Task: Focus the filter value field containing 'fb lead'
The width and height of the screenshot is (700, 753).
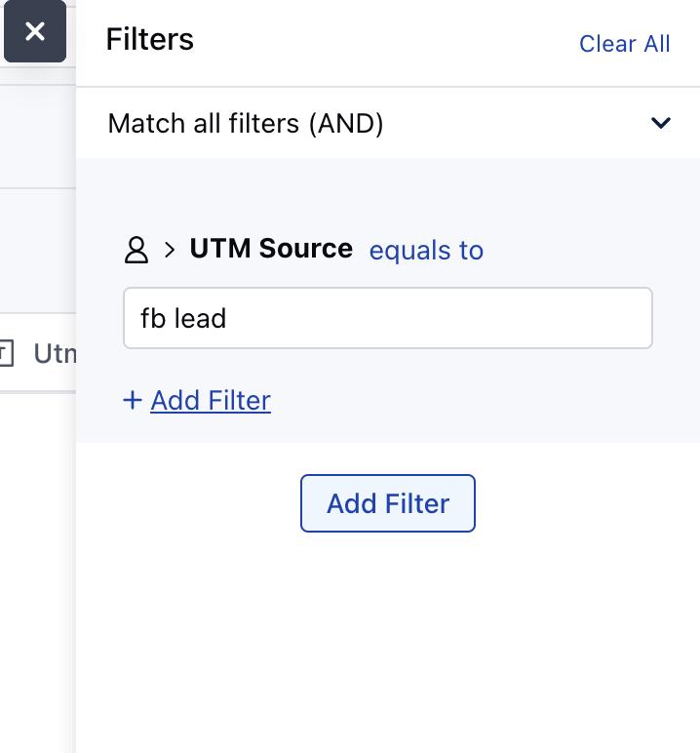Action: [388, 318]
